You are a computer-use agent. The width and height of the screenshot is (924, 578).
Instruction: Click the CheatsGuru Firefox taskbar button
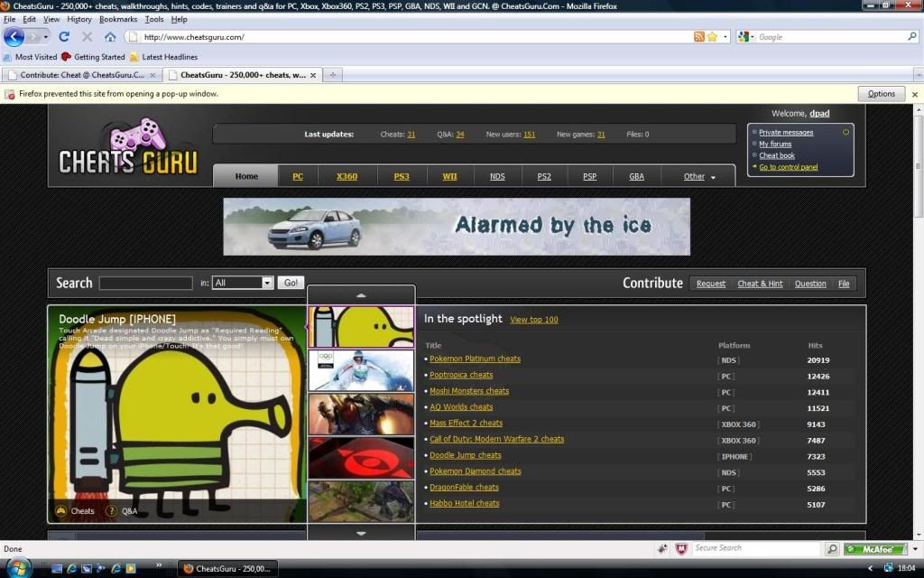click(x=227, y=569)
